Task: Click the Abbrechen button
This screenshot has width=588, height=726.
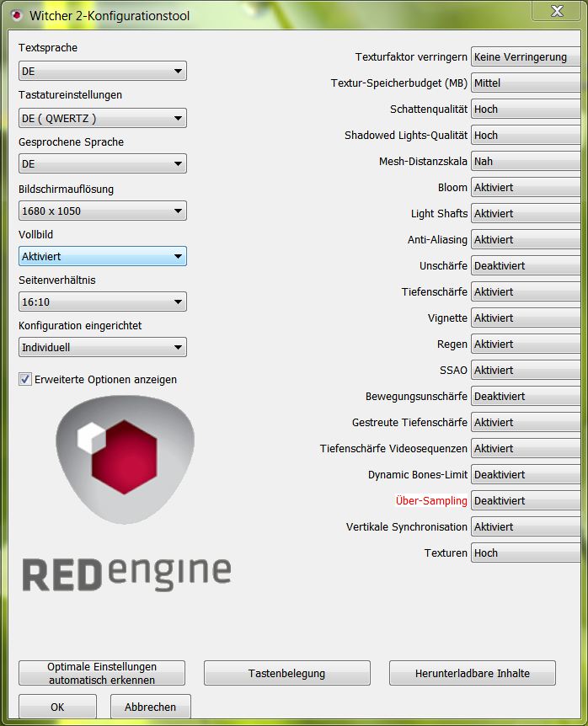Action: pyautogui.click(x=151, y=707)
